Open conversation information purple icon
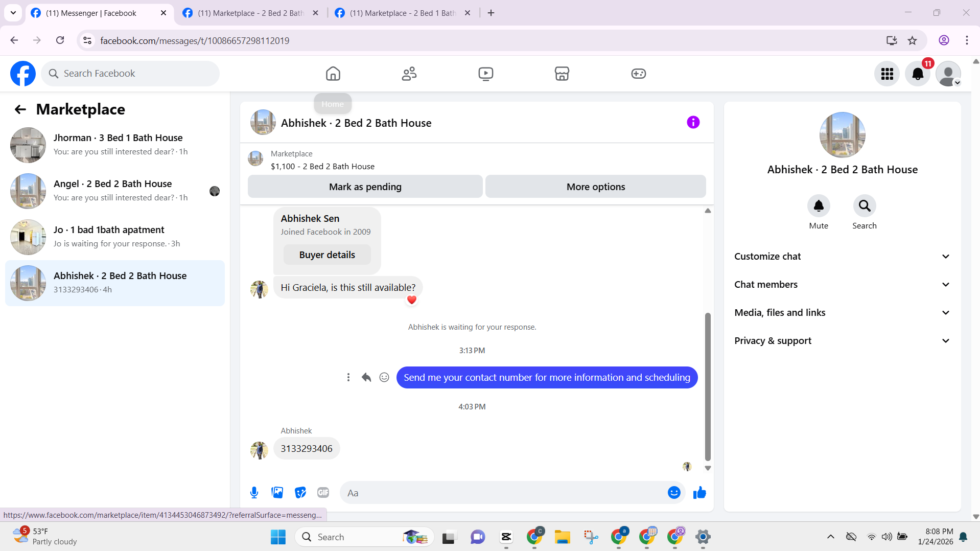Image resolution: width=980 pixels, height=551 pixels. point(693,122)
